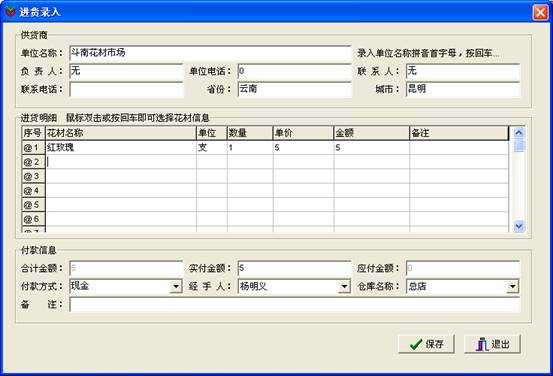Image resolution: width=553 pixels, height=376 pixels.
Task: Open the 经手人 dropdown arrow
Action: pos(344,286)
